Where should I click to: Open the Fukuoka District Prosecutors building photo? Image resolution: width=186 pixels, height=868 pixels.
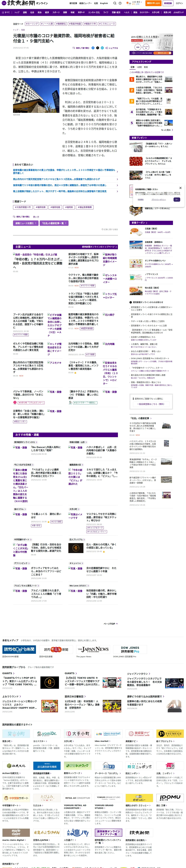[36, 95]
